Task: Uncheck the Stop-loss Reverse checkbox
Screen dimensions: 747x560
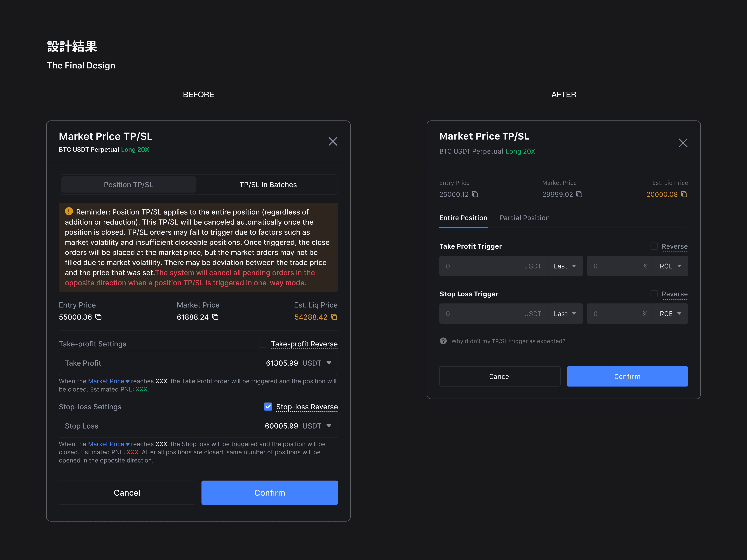Action: point(268,406)
